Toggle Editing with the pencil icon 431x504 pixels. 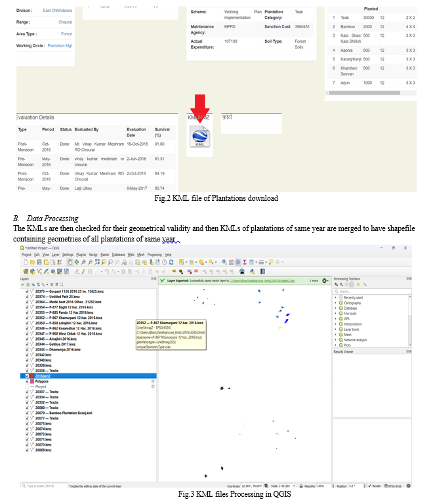click(83, 271)
